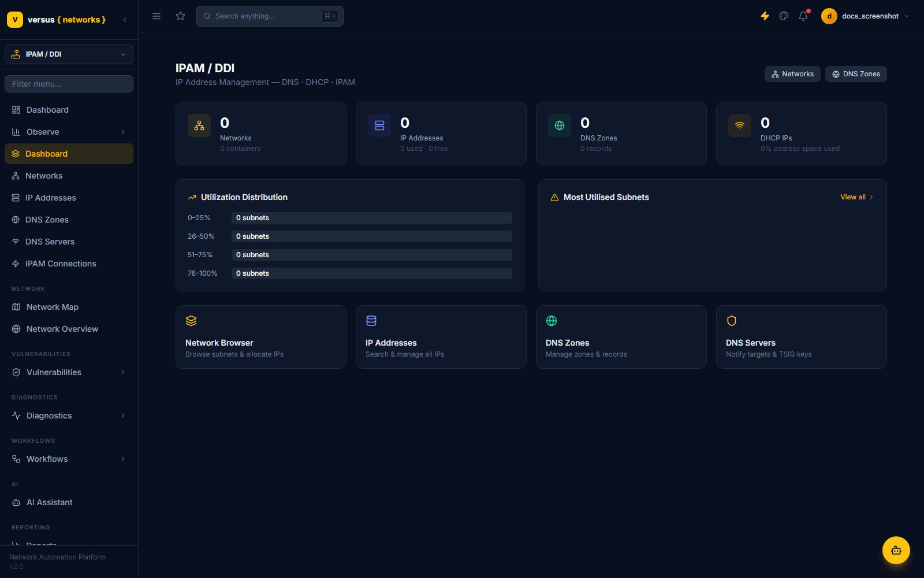924x578 pixels.
Task: Click the DNS Zones quick link globe icon
Action: 552,321
